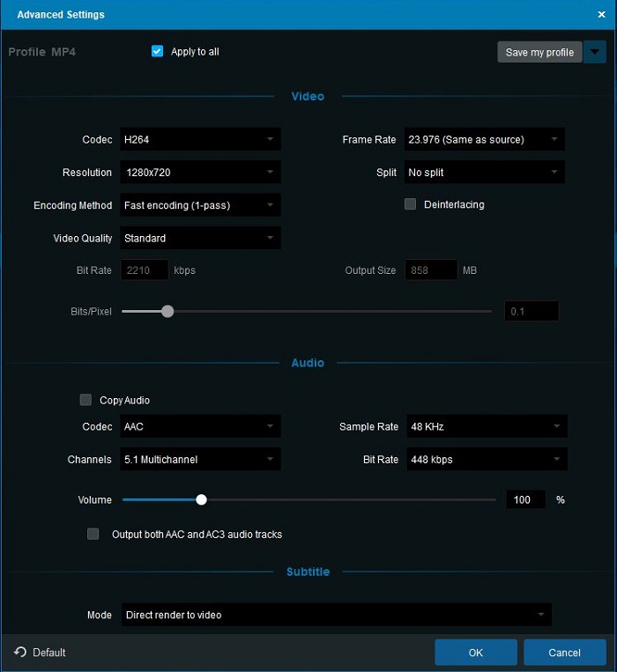Expand the Frame Rate dropdown
617x672 pixels.
coord(484,139)
